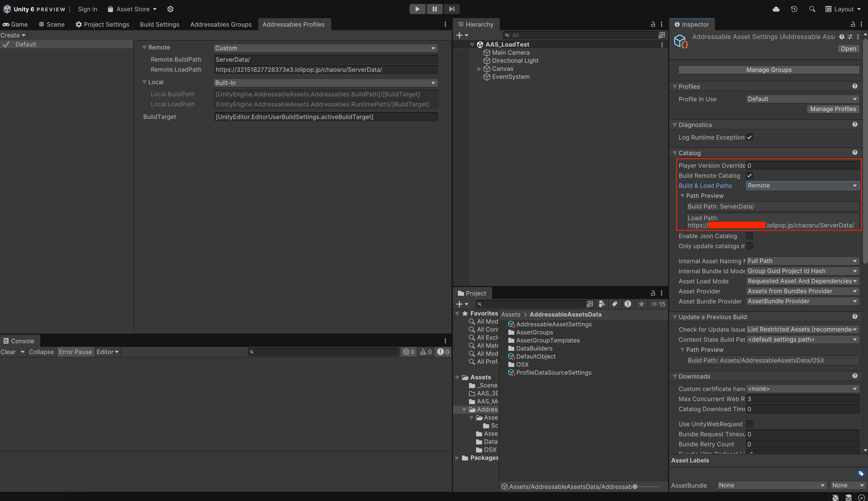Viewport: 868px width, 501px height.
Task: Toggle Enable Json Catalog checkbox
Action: tap(750, 236)
